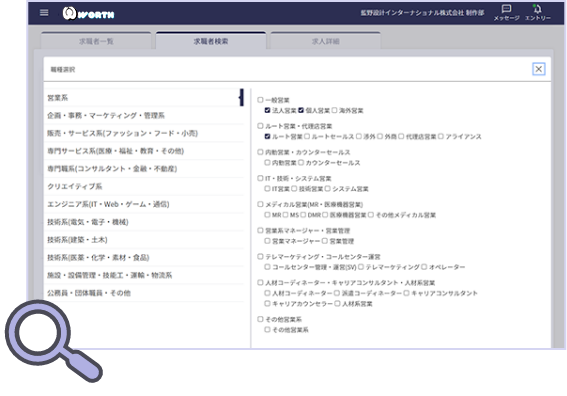Image resolution: width=567 pixels, height=396 pixels.
Task: Check the 海外営業 checkbox
Action: (x=334, y=110)
